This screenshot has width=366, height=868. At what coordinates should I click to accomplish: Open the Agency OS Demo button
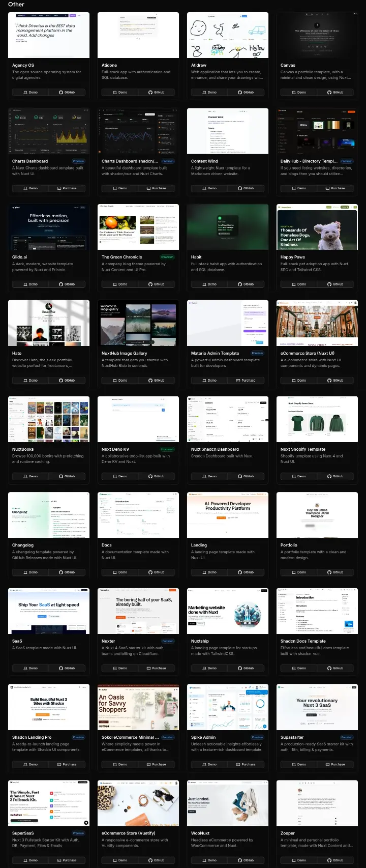30,93
